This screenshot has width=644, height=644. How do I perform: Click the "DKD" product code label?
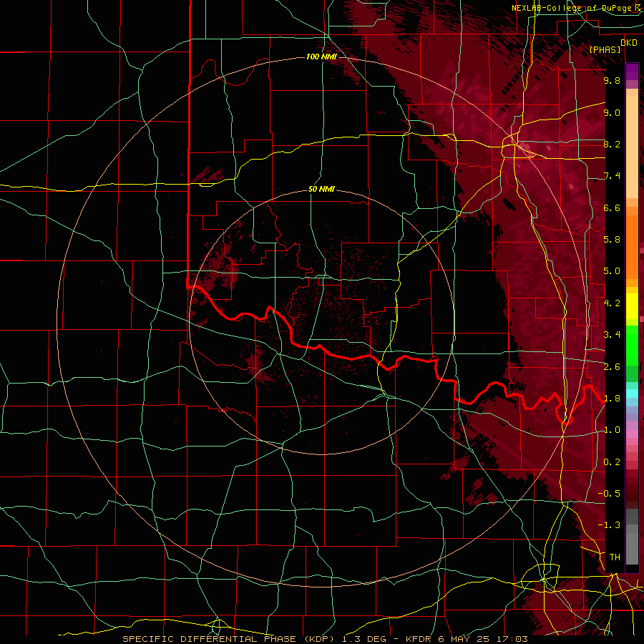tap(629, 43)
